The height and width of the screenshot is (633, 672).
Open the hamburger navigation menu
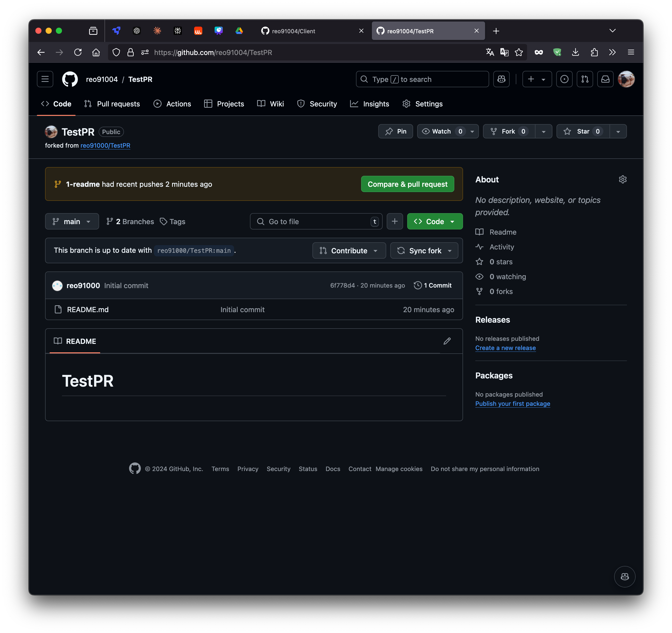pos(45,79)
